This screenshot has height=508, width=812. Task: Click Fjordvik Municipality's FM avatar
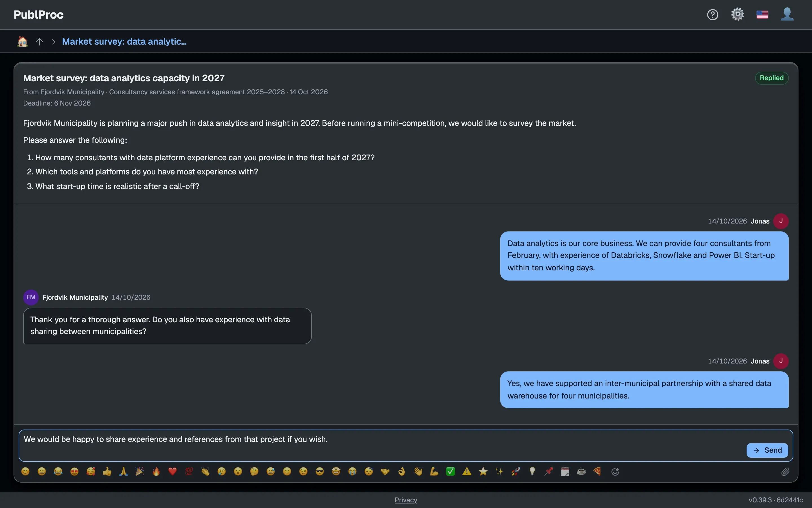pos(31,297)
